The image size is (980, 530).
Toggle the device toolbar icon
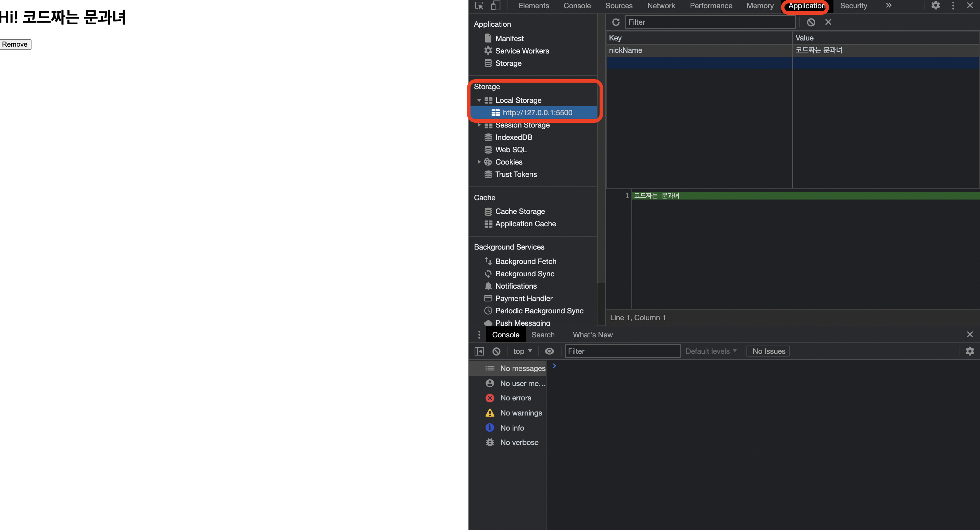(x=495, y=6)
